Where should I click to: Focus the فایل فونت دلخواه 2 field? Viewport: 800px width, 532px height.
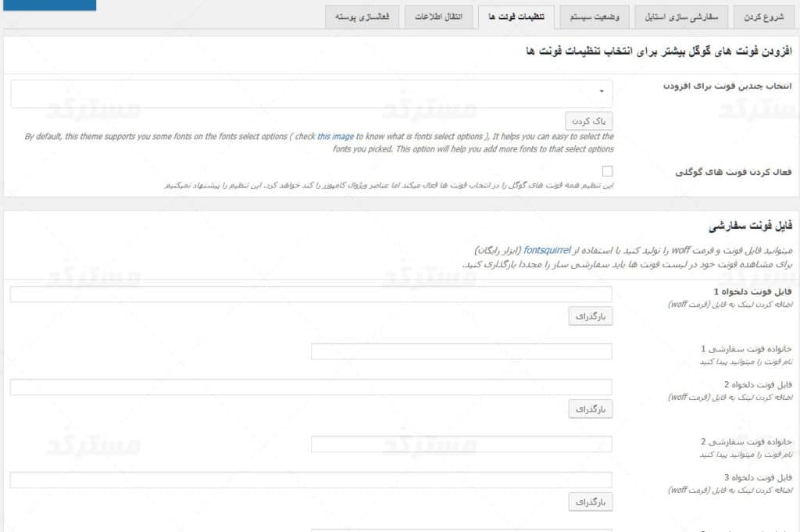point(312,387)
